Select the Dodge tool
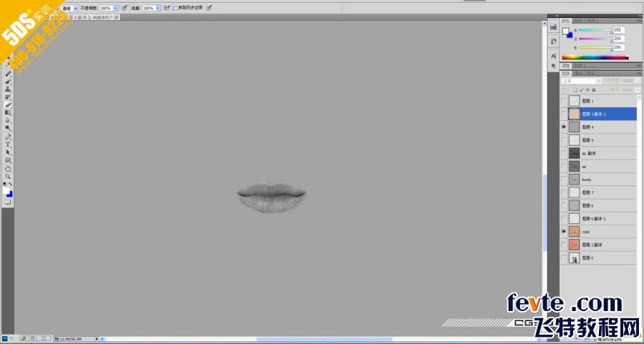644x344 pixels. click(8, 127)
